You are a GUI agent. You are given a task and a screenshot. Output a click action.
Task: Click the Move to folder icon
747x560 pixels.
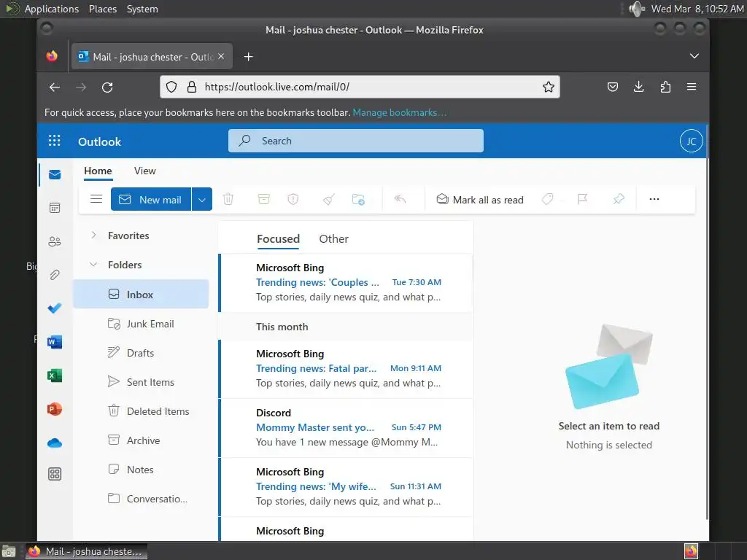coord(358,199)
